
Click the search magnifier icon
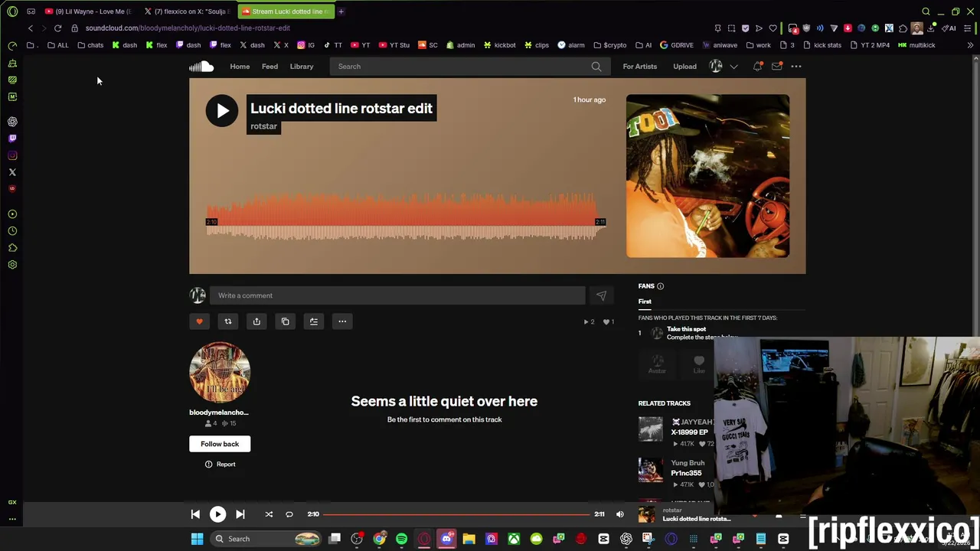point(596,67)
